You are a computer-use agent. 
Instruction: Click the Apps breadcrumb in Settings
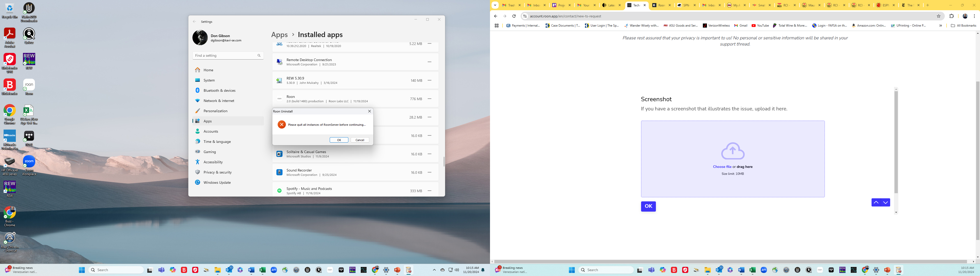279,35
